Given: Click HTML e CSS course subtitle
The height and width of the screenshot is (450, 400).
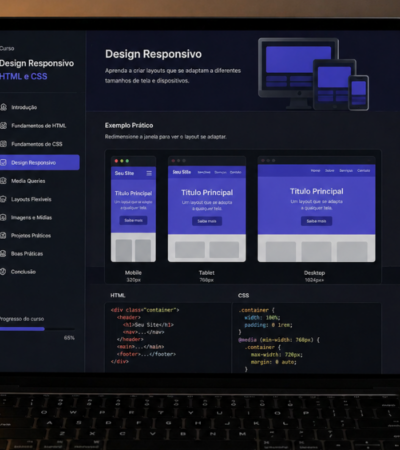Looking at the screenshot, I should coord(24,76).
